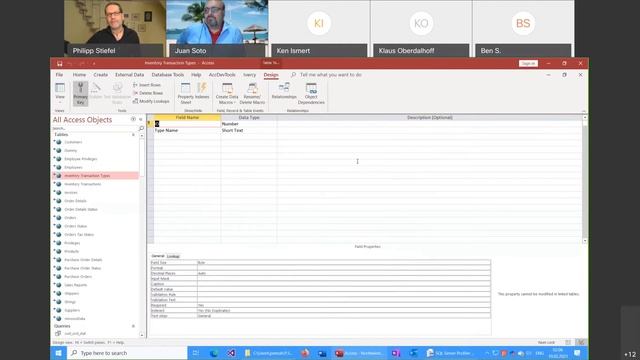Switch to Datasheet view from status bar
640x360 pixels.
(568, 342)
